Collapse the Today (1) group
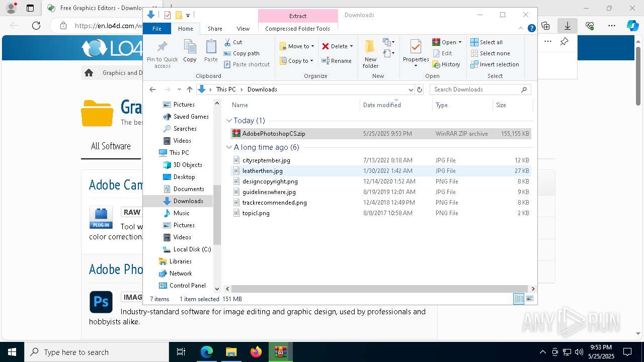Viewport: 644px width, 362px height. 229,121
